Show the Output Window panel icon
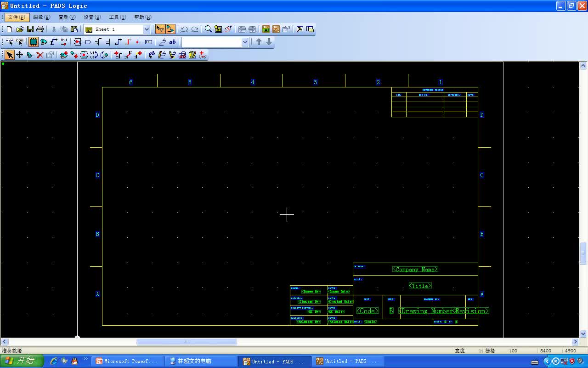 300,29
